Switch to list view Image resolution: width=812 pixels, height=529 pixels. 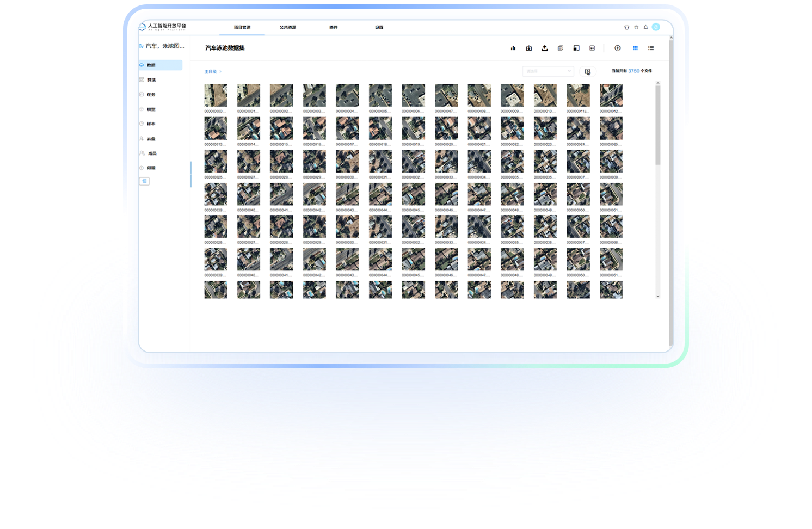651,48
